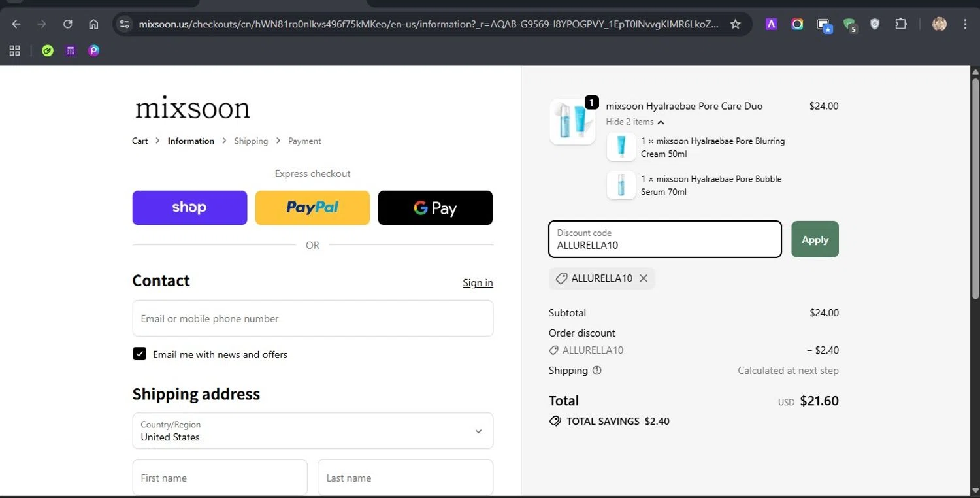Click the browser address bar URL

[429, 24]
